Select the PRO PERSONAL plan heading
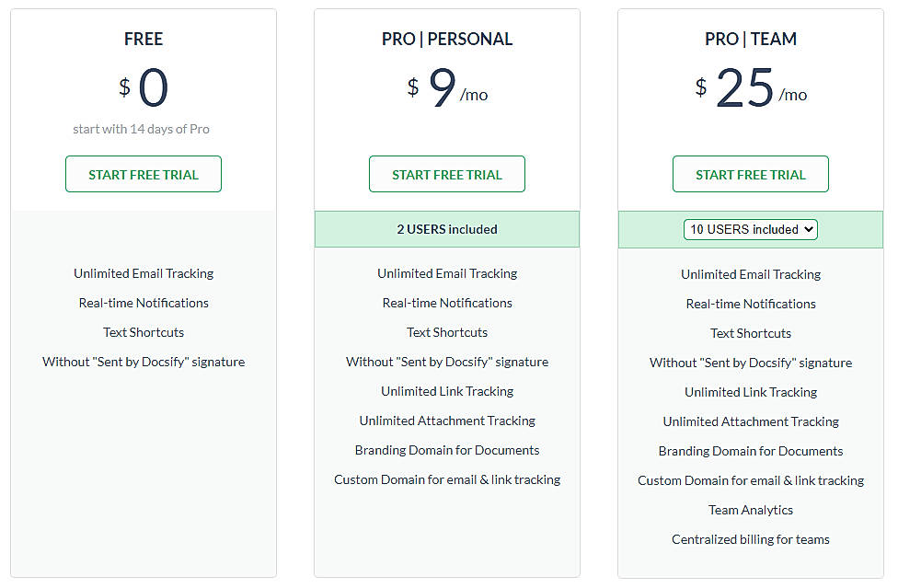The image size is (898, 588). [446, 39]
